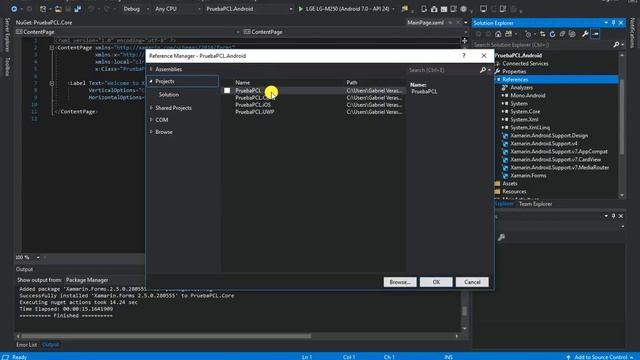Click the Search Solution Explorer field
The image size is (640, 360).
pos(543,44)
